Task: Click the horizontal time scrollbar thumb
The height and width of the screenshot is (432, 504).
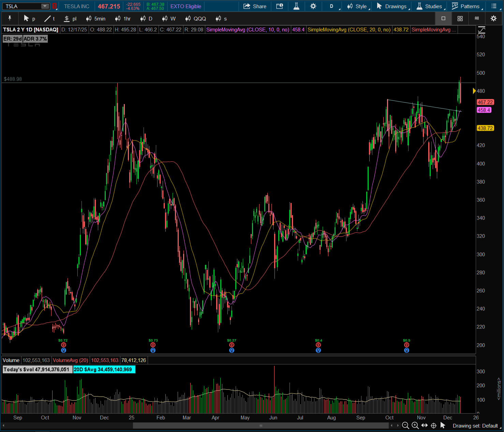Action: [x=261, y=426]
